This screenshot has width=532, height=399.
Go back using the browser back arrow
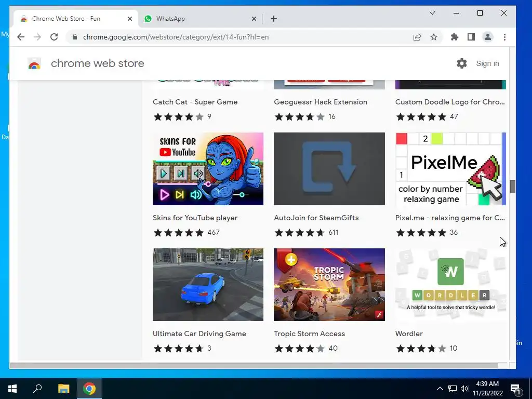coord(21,37)
